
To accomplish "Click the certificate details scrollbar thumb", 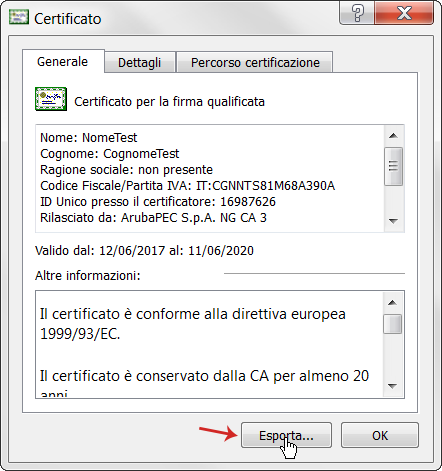I will (x=394, y=166).
